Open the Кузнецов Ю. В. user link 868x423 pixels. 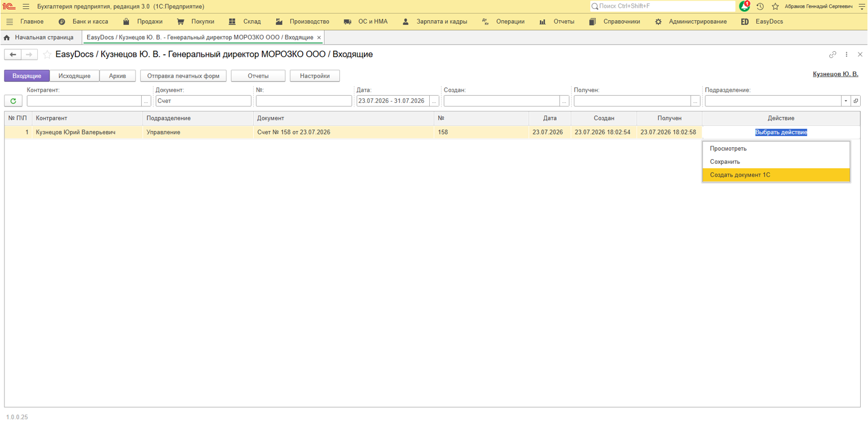[x=836, y=74]
